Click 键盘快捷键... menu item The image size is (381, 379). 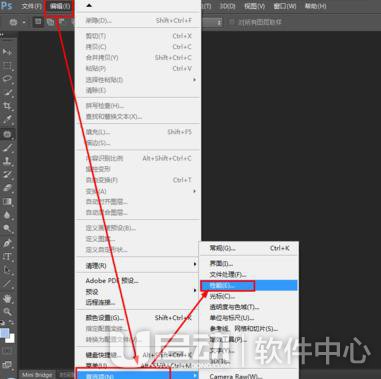click(x=138, y=355)
